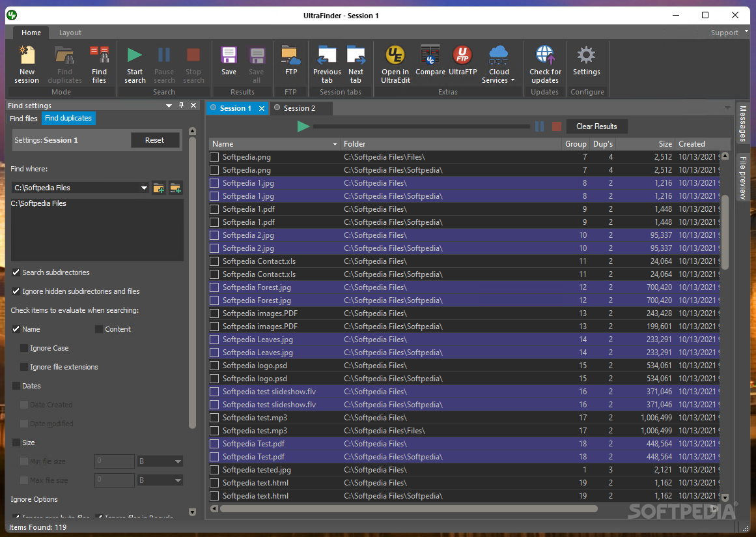Enable Ignore file extensions option
Image resolution: width=756 pixels, height=537 pixels.
click(x=24, y=367)
